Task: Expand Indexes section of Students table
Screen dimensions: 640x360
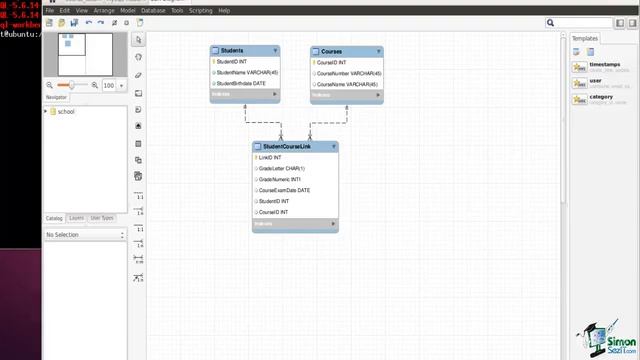Action: pos(275,94)
